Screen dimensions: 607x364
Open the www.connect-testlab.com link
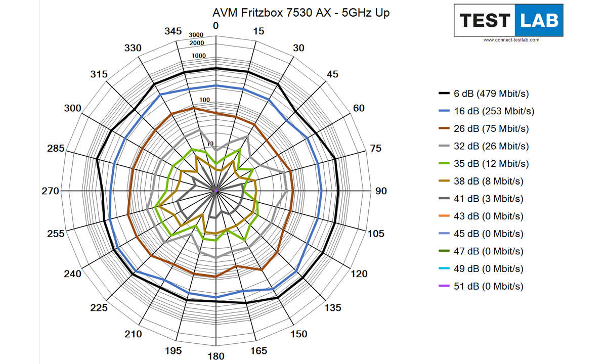pyautogui.click(x=511, y=40)
